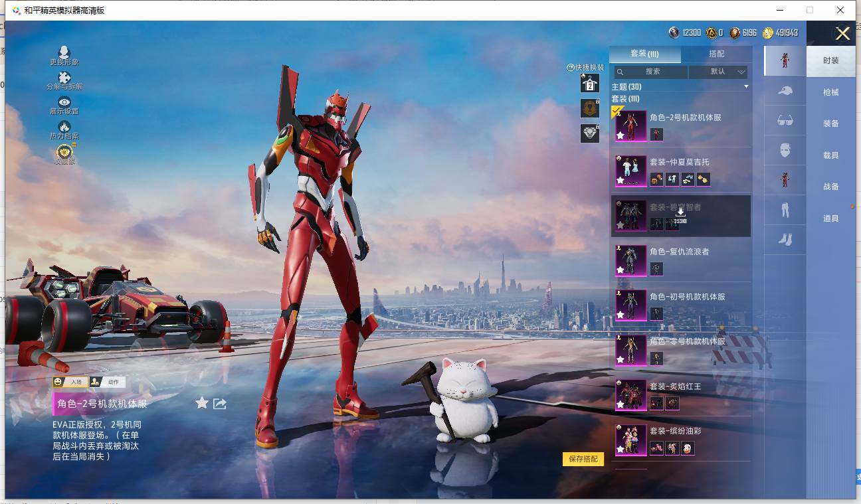The width and height of the screenshot is (861, 504).
Task: Switch to the 入场 entrance tab
Action: tap(71, 382)
